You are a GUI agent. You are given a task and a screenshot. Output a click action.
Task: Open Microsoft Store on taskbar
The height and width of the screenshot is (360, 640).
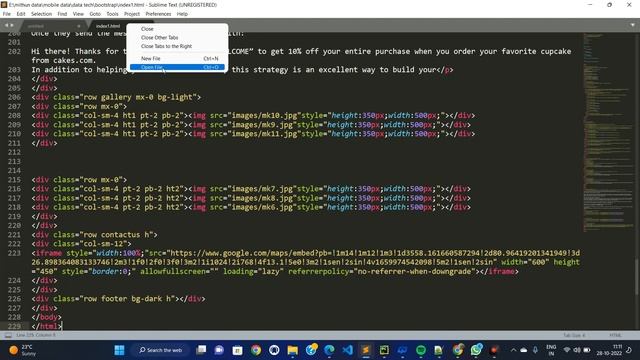click(x=238, y=350)
